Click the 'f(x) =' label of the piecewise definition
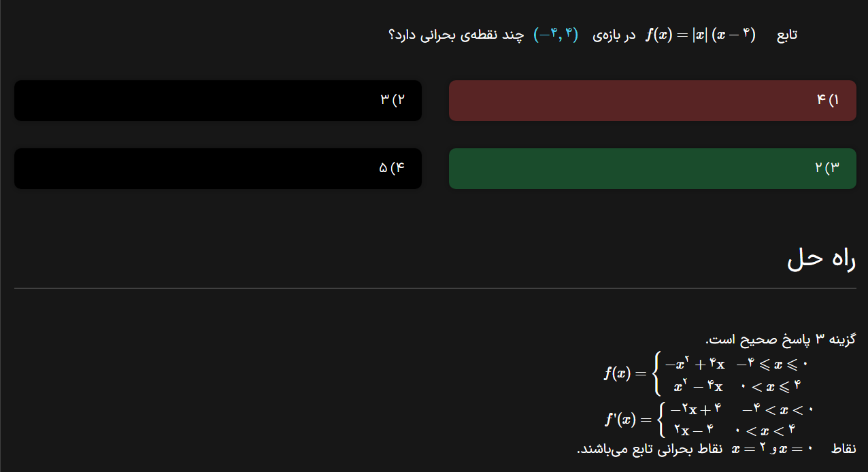Image resolution: width=868 pixels, height=472 pixels. click(625, 373)
